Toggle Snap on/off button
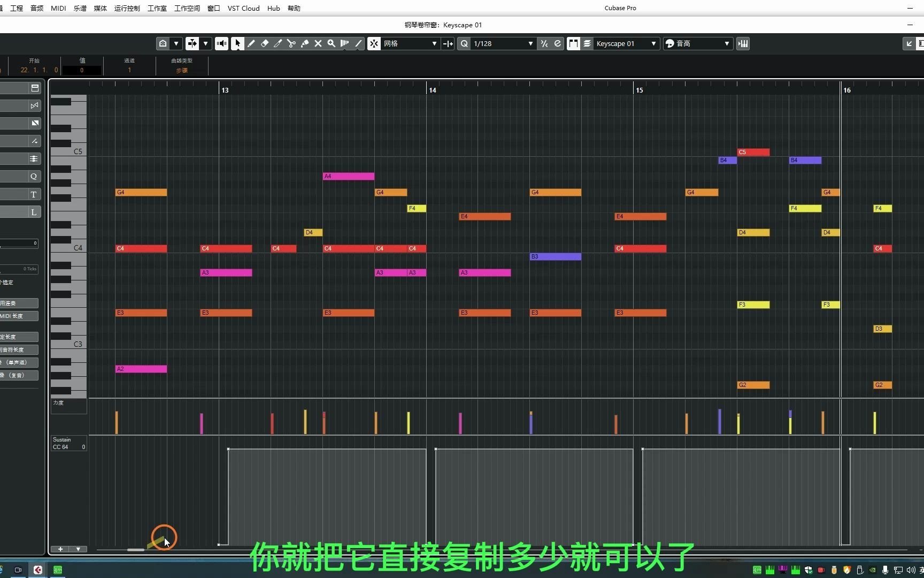Viewport: 924px width, 578px height. pos(374,43)
